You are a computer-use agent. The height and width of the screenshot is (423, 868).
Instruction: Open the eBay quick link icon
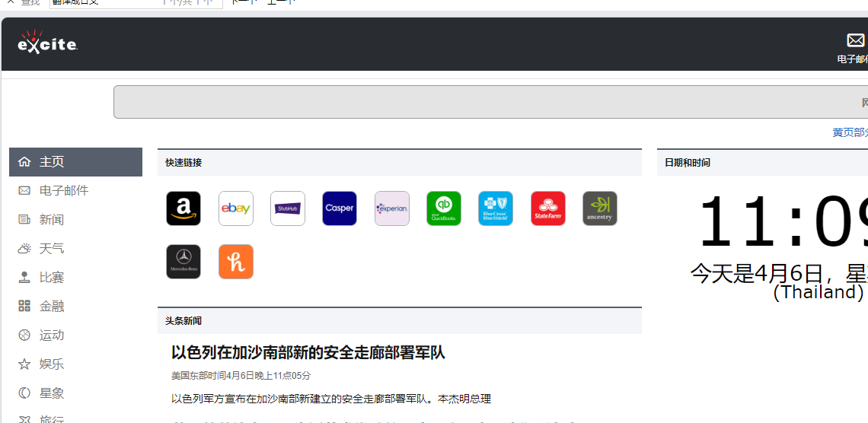tap(236, 208)
